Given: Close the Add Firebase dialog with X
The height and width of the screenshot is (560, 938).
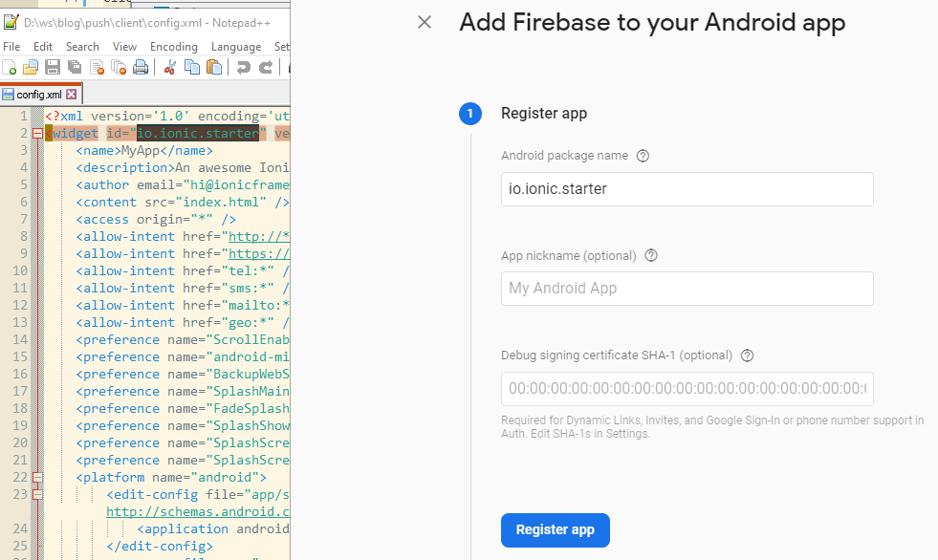Looking at the screenshot, I should [x=425, y=22].
